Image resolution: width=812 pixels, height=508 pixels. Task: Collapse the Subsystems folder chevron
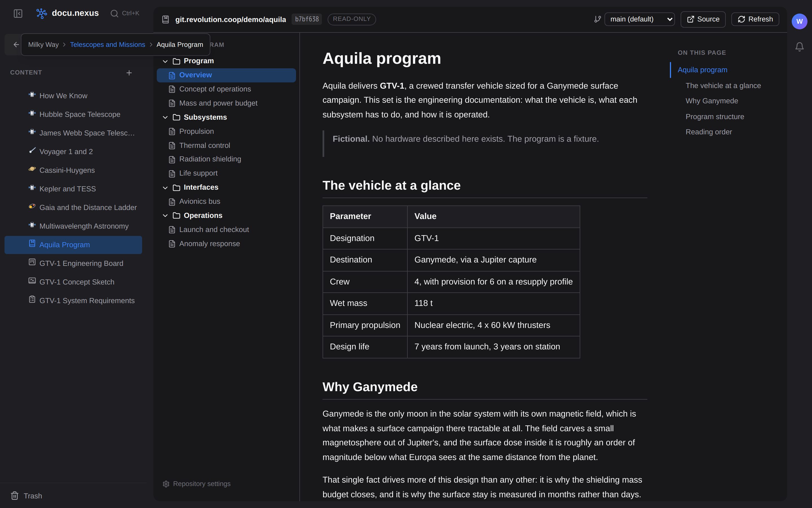click(165, 117)
